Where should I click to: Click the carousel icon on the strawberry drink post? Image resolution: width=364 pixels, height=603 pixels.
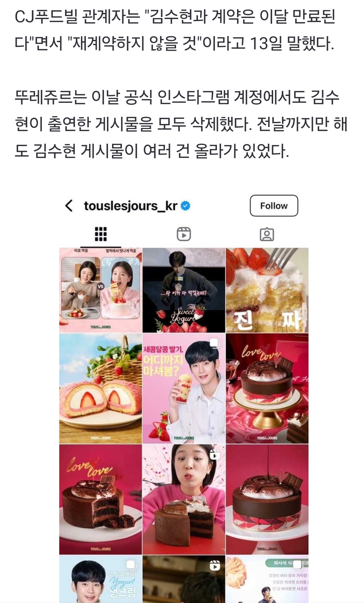tap(215, 343)
